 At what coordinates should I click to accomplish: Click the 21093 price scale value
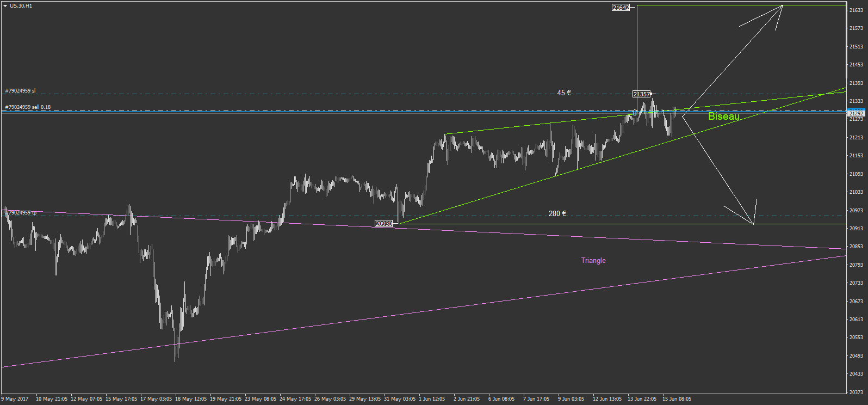[856, 174]
